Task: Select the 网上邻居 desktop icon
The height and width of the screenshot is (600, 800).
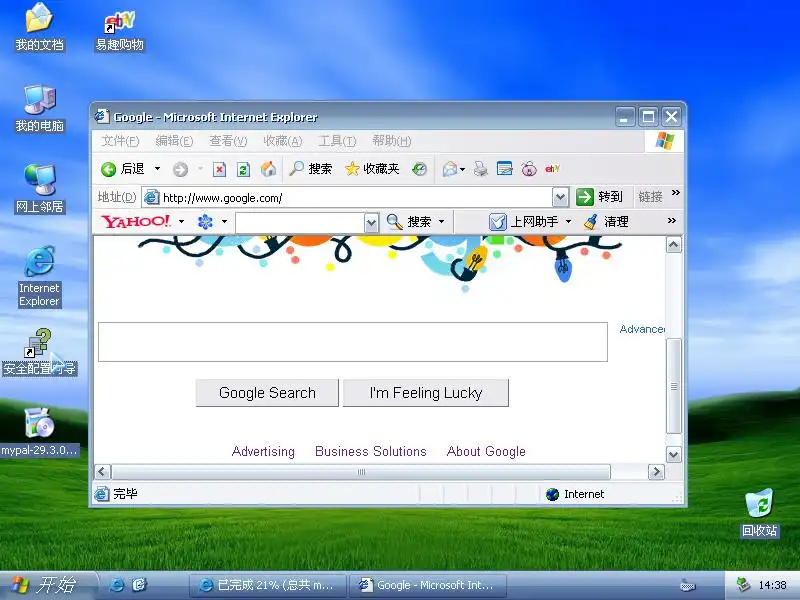Action: 39,189
